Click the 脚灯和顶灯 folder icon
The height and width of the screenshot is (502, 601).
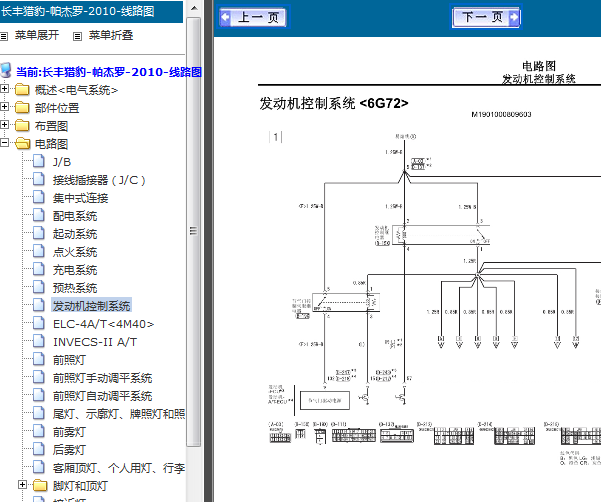pyautogui.click(x=40, y=486)
